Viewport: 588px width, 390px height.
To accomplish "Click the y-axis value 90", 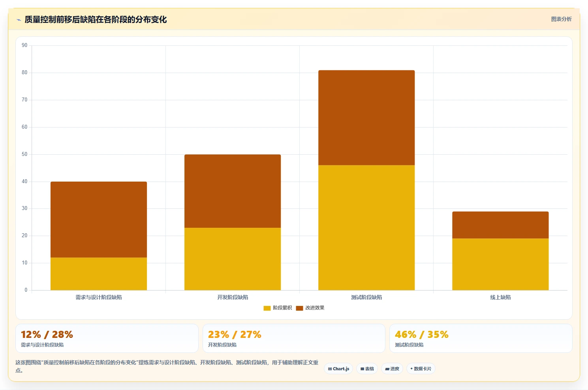I will (x=24, y=45).
